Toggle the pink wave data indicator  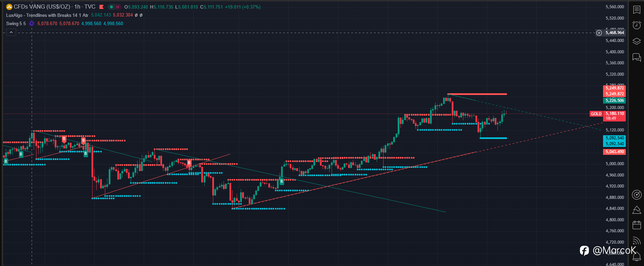pos(118,7)
